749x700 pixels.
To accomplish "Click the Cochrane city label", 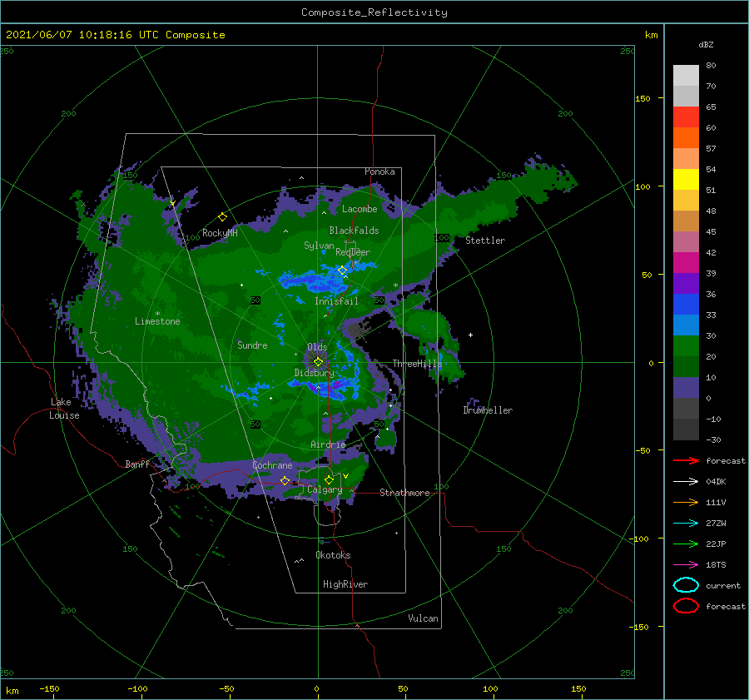I will [272, 465].
